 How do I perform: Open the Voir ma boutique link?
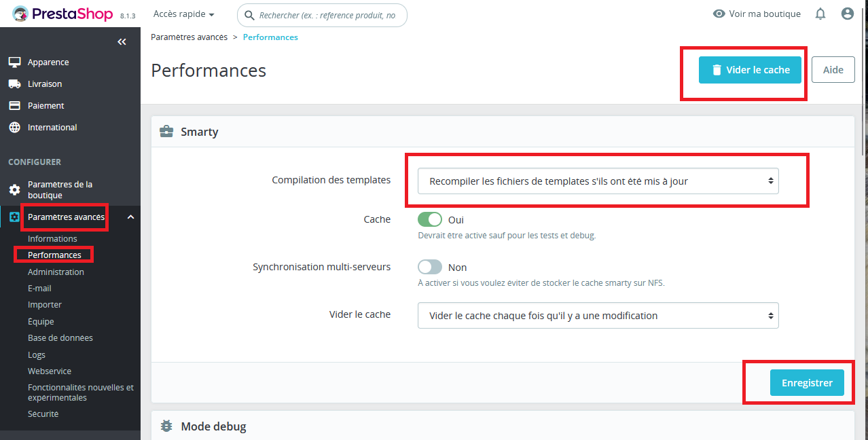coord(757,14)
